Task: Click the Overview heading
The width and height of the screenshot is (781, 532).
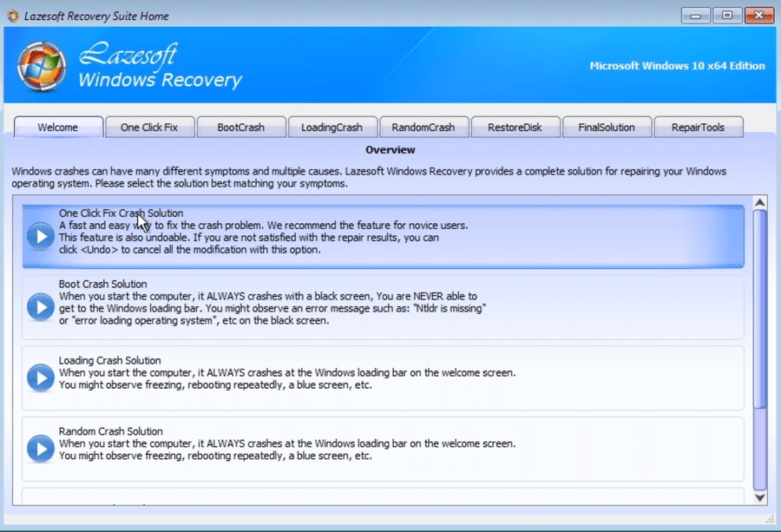Action: (390, 150)
